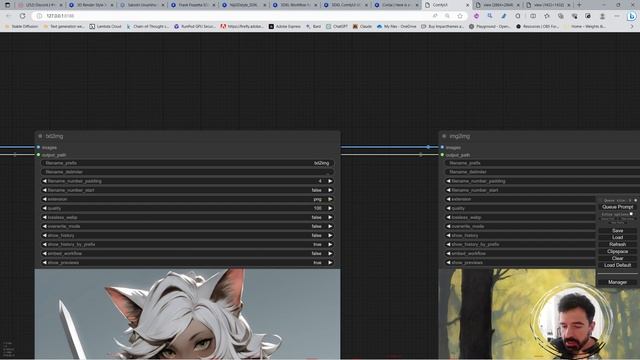Go back using the browser back arrow
640x360 pixels.
(x=9, y=16)
